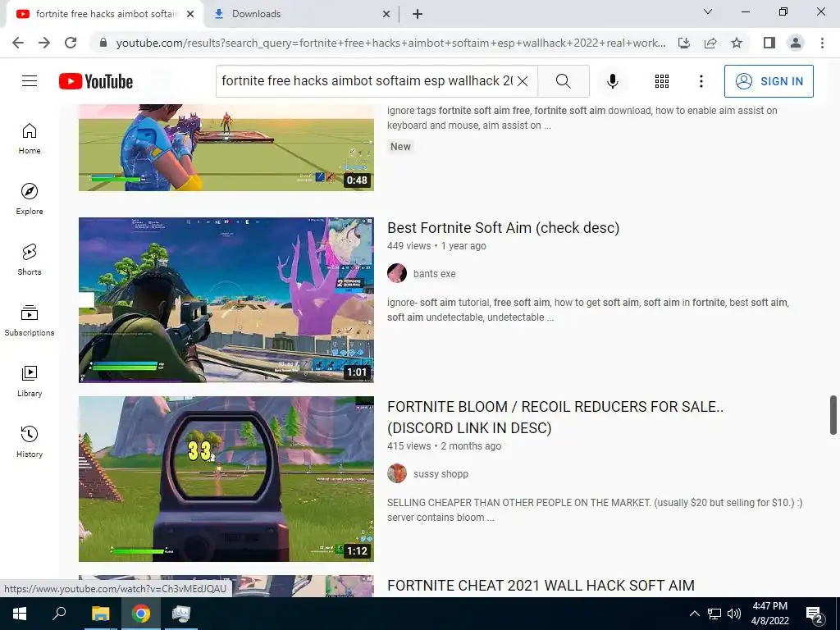Open the YouTube hamburger guide menu
The height and width of the screenshot is (630, 840).
click(x=30, y=81)
